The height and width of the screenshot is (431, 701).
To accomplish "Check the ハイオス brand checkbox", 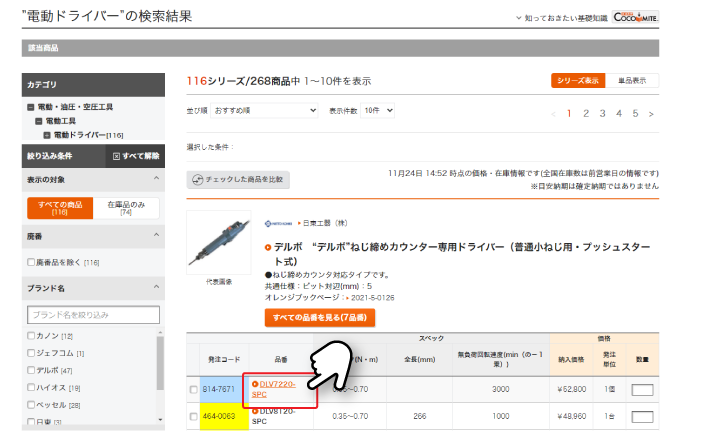I will [x=31, y=387].
